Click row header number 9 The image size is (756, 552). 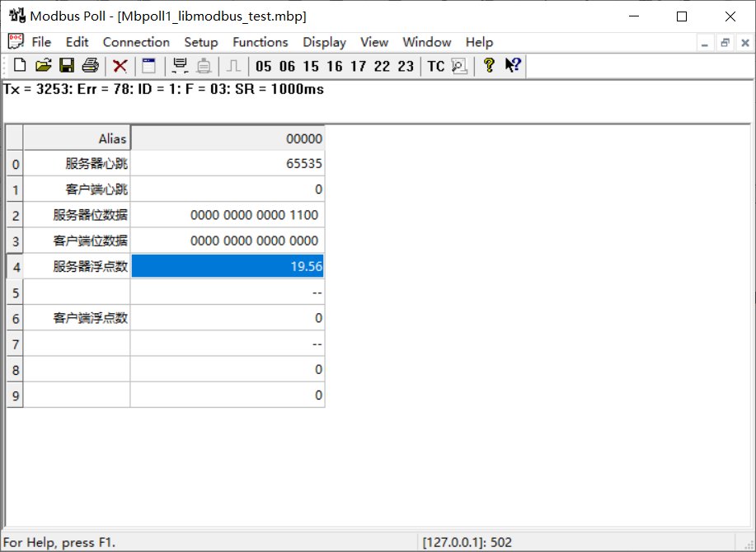16,395
